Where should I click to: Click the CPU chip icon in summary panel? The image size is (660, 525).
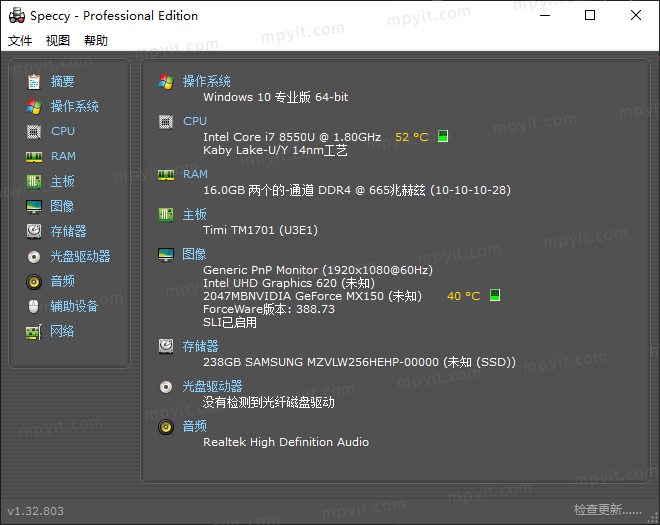coord(166,122)
